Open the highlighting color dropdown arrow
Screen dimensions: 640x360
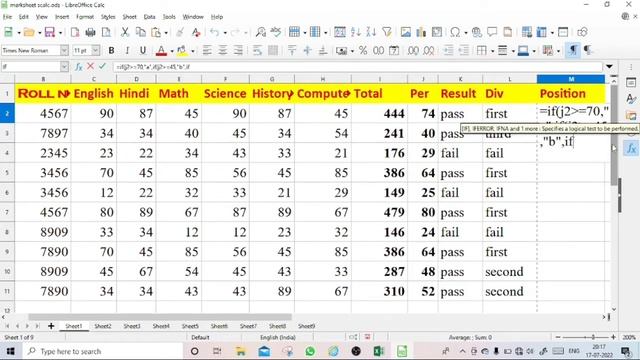[192, 51]
